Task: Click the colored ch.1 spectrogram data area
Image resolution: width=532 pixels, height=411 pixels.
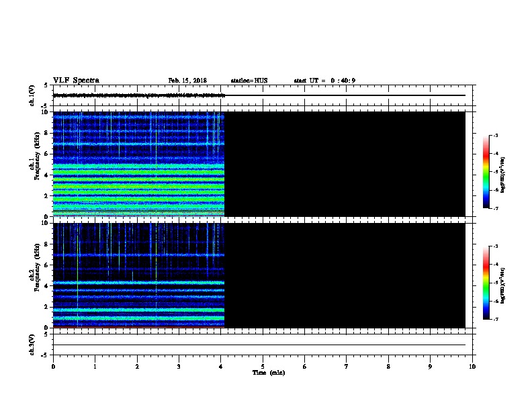Action: pos(139,164)
